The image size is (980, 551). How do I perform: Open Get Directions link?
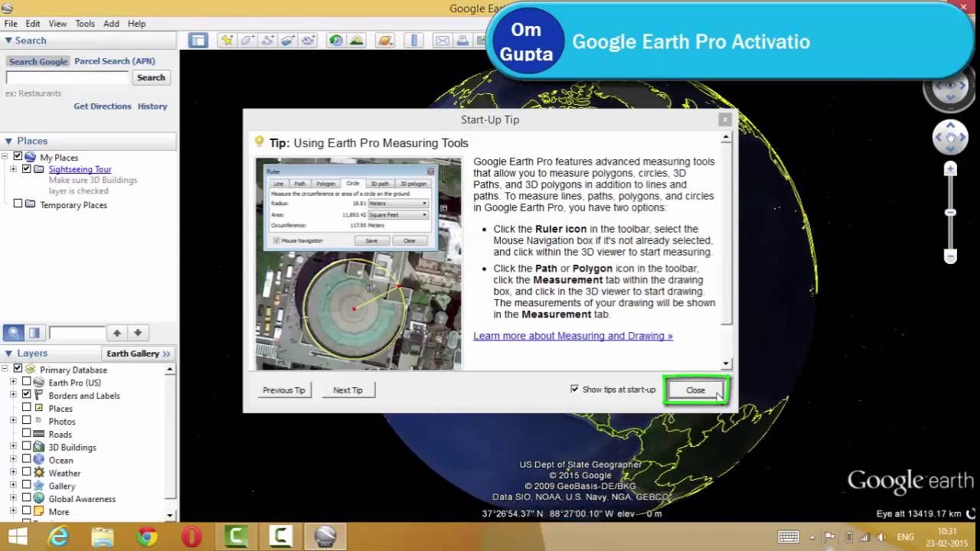(x=103, y=106)
